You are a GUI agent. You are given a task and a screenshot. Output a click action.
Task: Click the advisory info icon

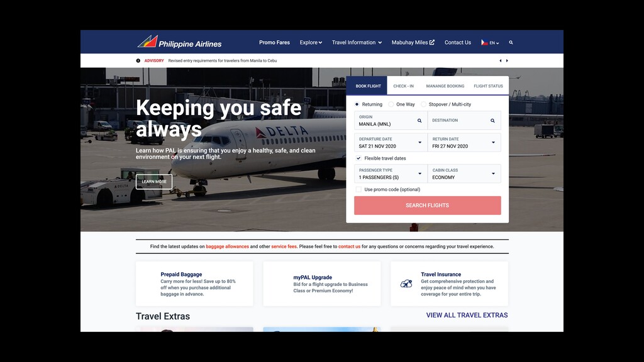[x=138, y=60]
